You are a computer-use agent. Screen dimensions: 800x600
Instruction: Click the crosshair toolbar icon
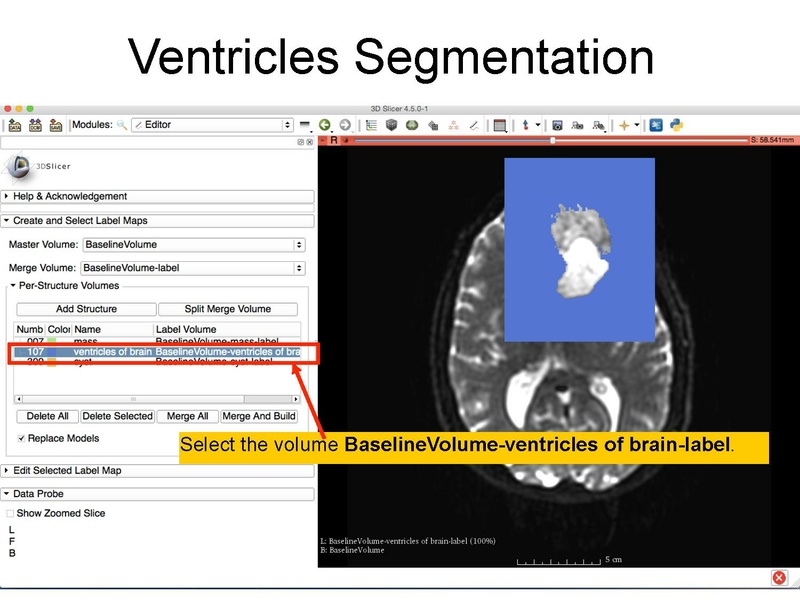(x=524, y=126)
